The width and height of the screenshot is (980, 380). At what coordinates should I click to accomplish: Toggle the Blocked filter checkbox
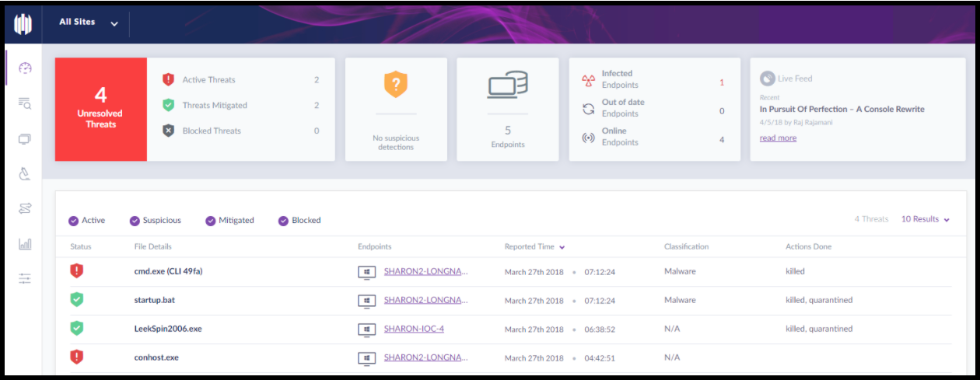point(284,221)
